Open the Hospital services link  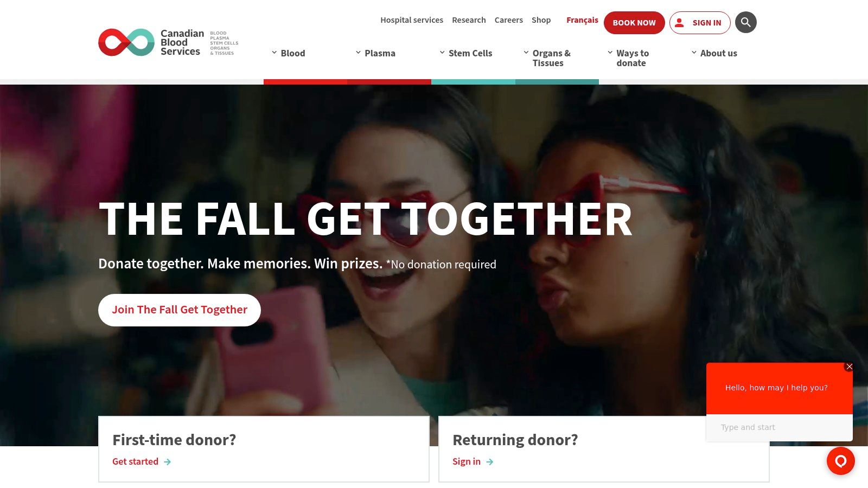click(x=412, y=20)
